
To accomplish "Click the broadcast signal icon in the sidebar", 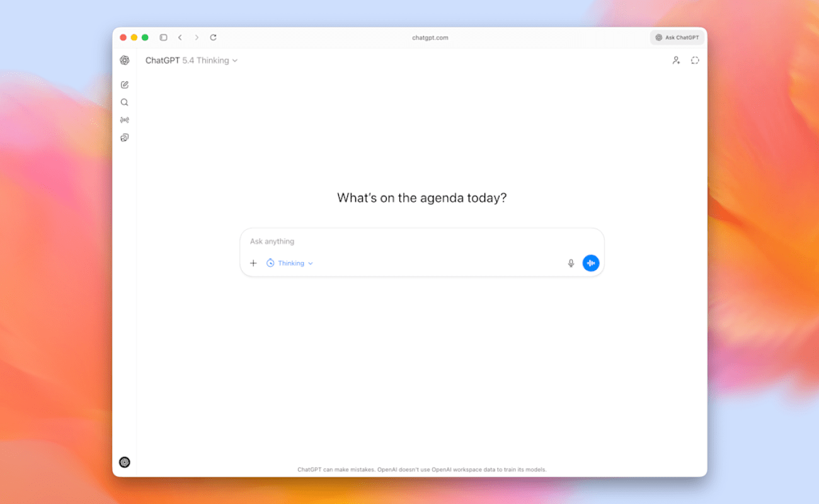I will 125,120.
